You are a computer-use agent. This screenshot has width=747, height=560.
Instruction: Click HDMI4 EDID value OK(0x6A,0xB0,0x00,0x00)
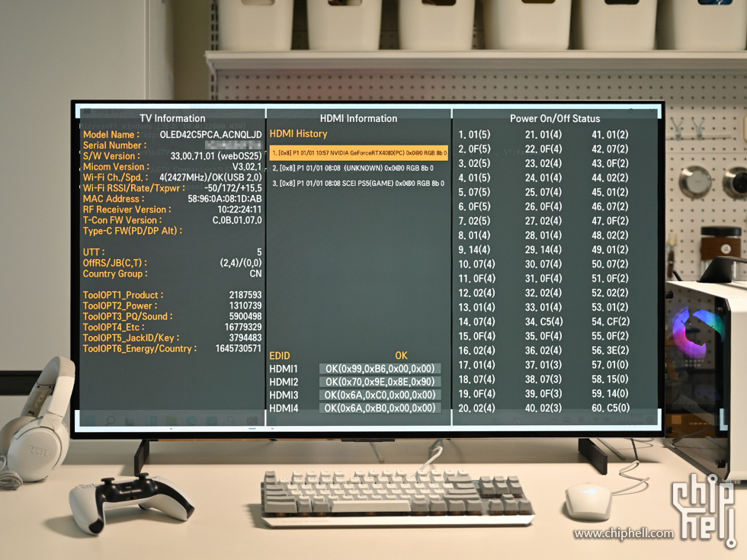tap(380, 408)
